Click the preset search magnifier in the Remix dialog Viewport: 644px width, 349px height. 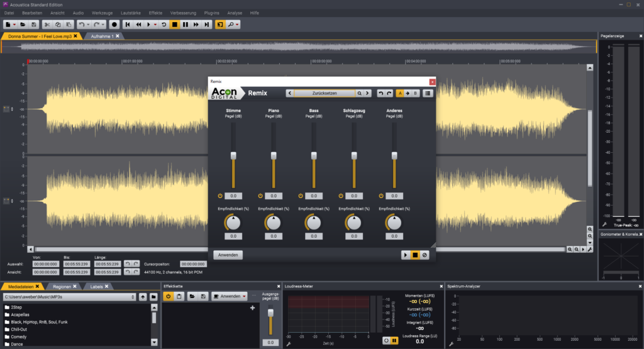pyautogui.click(x=360, y=93)
